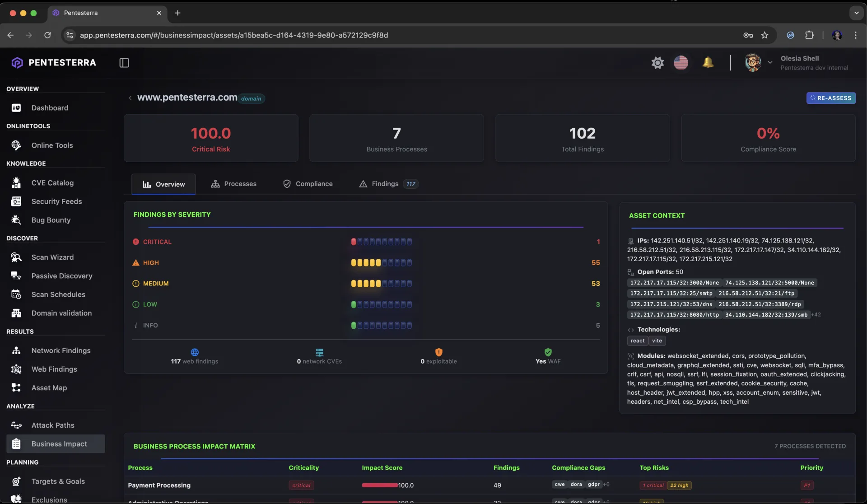The image size is (867, 504).
Task: Open Asset Map from sidebar
Action: (x=49, y=388)
